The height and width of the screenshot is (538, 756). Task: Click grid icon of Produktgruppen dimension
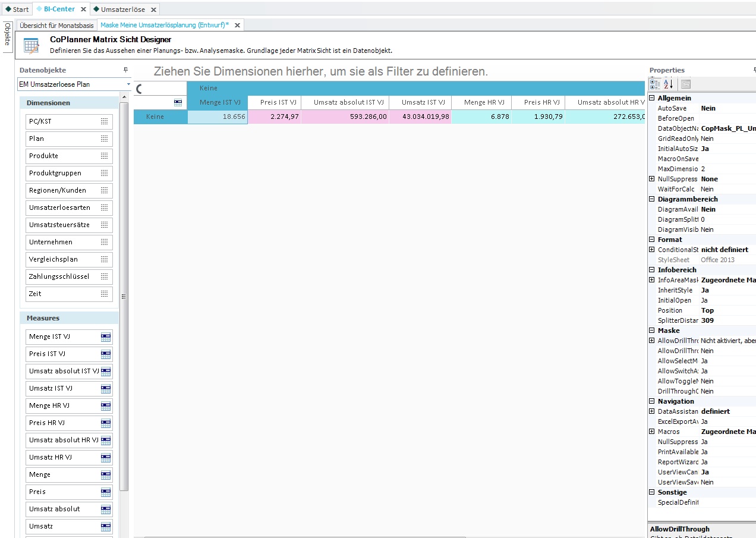tap(105, 173)
